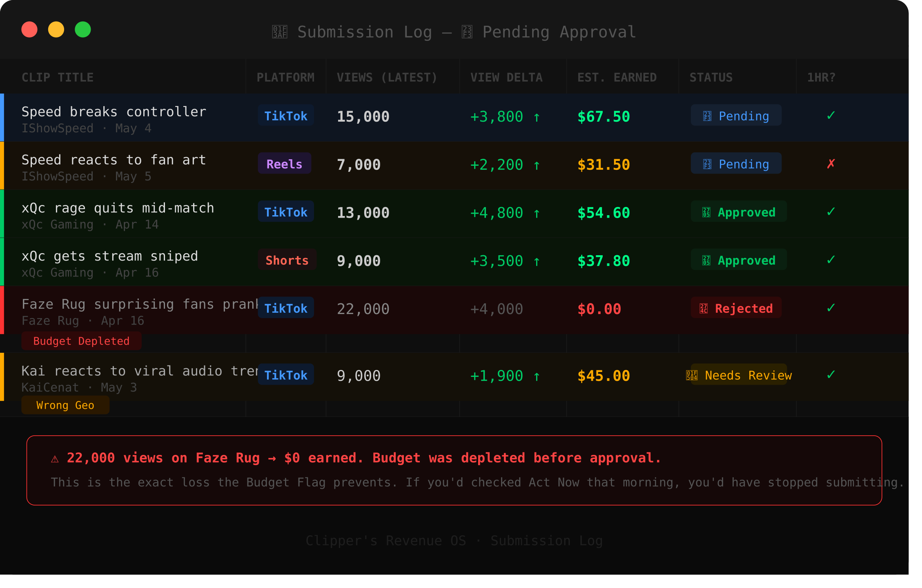The width and height of the screenshot is (922, 588).
Task: Click the icon before Submission Log in the title
Action: click(280, 32)
